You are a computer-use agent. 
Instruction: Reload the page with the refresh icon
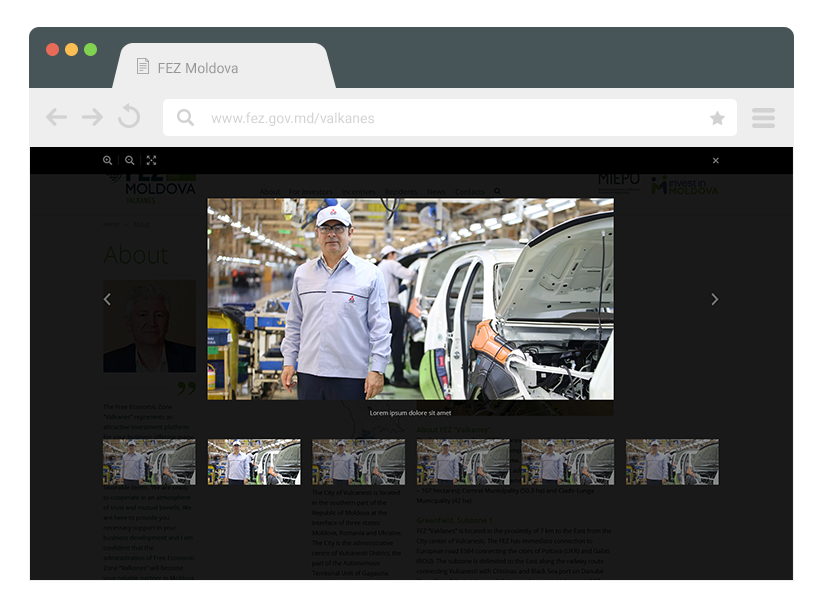coord(129,116)
